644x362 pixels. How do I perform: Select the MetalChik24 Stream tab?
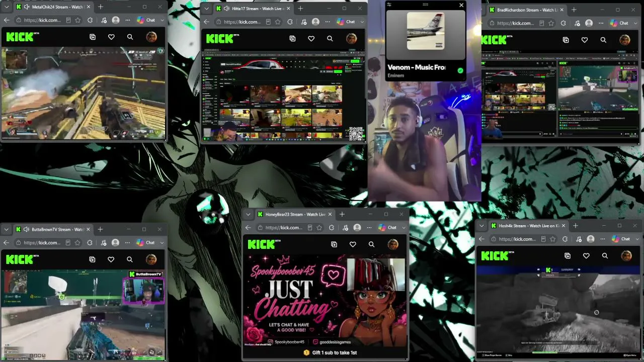click(x=53, y=7)
